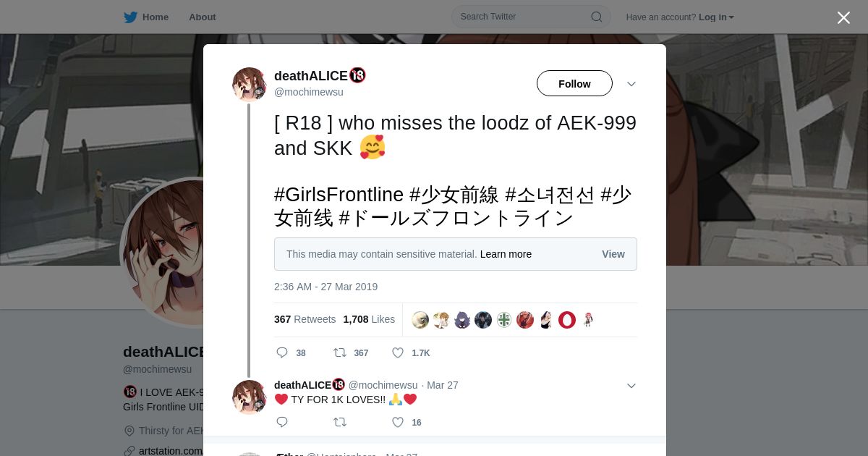
Task: Open options chevron on the reply tweet
Action: tap(631, 386)
